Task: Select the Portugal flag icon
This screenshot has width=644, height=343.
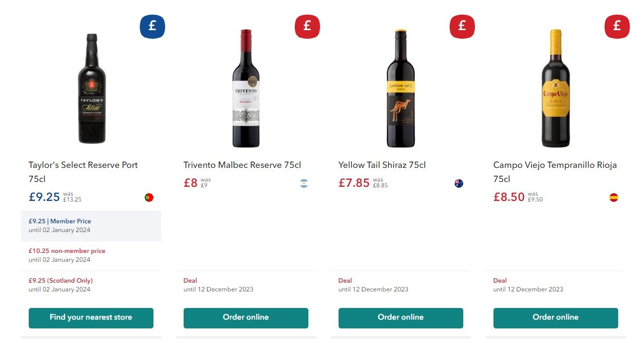Action: click(x=149, y=197)
